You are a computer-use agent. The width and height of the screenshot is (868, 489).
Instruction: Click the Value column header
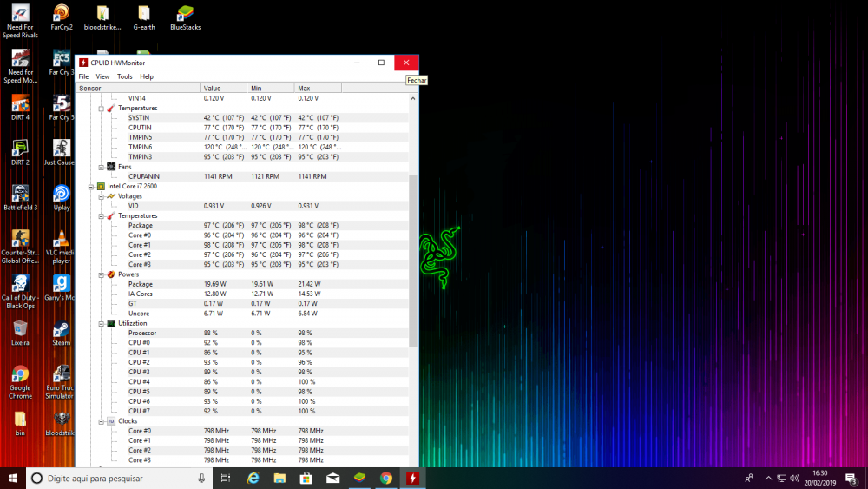pos(223,89)
